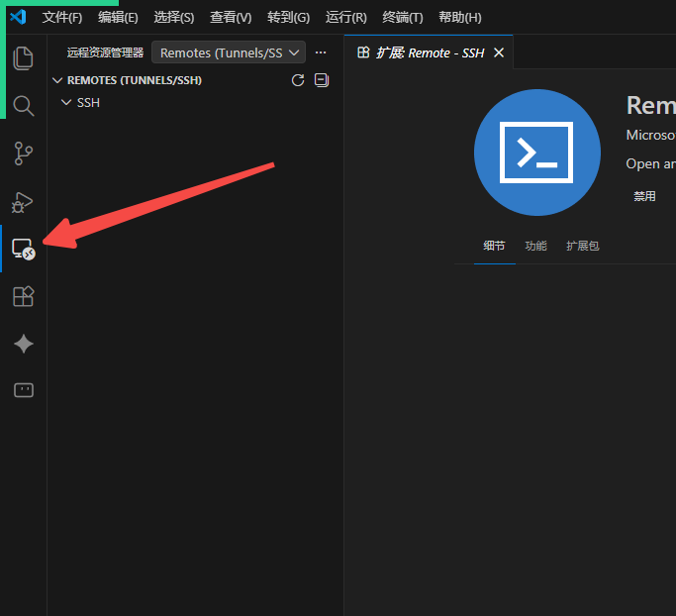Viewport: 676px width, 616px height.
Task: Close the Remote - SSH extension tab
Action: coord(499,52)
